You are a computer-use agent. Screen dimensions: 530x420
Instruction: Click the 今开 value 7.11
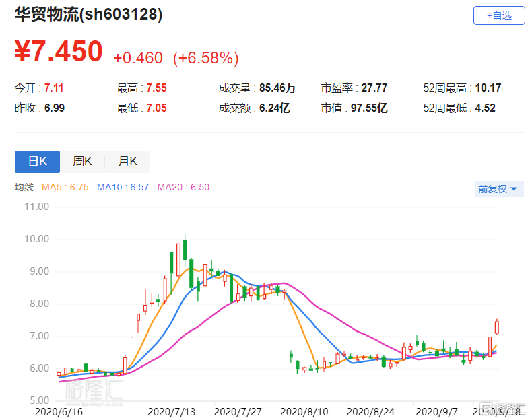click(54, 88)
